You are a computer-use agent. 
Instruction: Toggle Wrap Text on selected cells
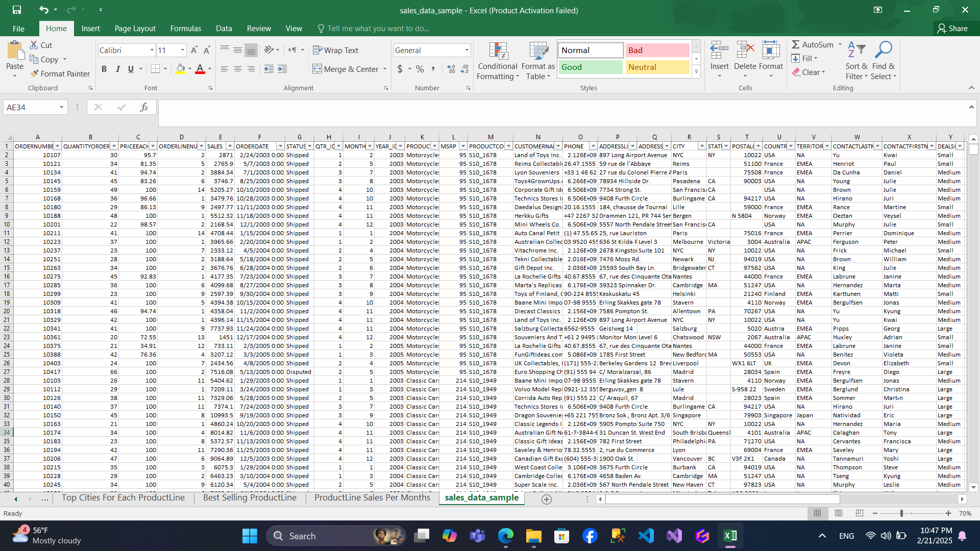click(x=335, y=50)
